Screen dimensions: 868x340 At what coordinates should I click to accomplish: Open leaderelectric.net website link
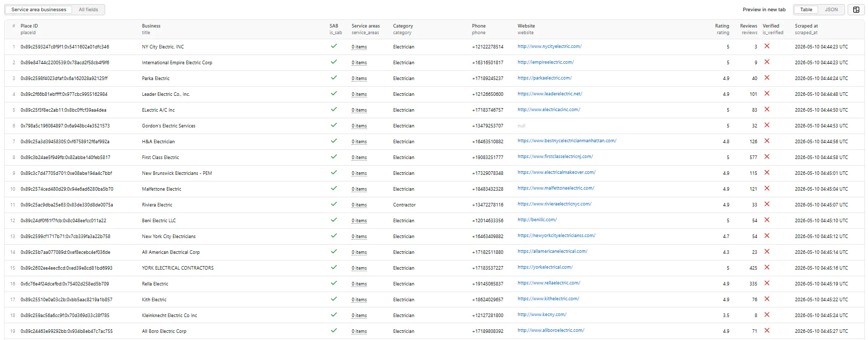coord(550,94)
